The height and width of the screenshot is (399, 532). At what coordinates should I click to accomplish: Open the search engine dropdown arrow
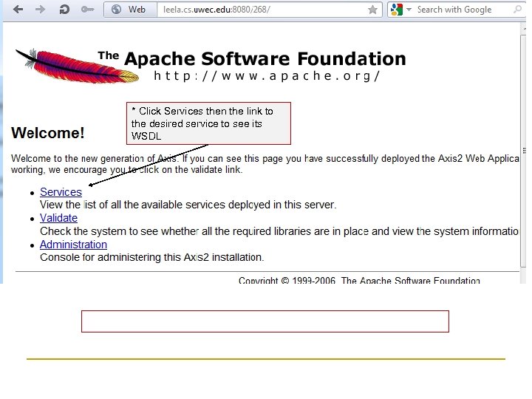point(409,10)
